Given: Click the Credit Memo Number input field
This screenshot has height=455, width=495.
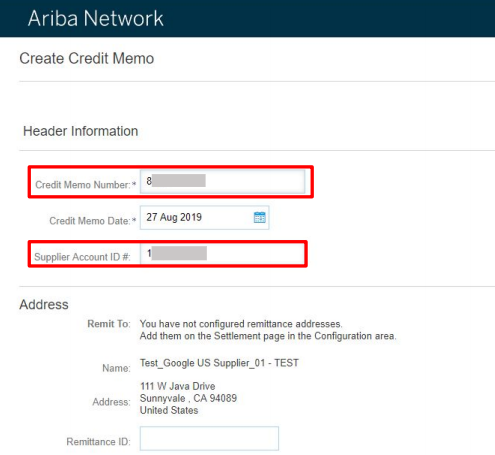Looking at the screenshot, I should 222,182.
